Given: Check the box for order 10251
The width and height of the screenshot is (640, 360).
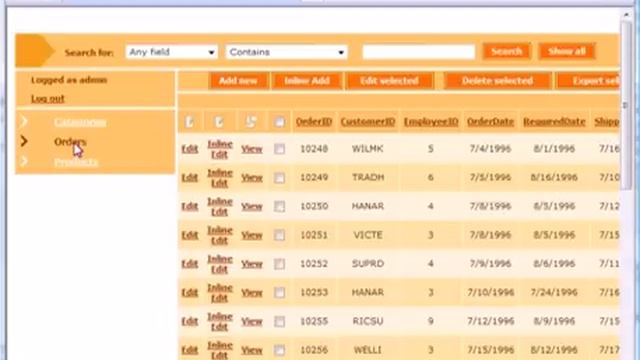Looking at the screenshot, I should tap(280, 235).
